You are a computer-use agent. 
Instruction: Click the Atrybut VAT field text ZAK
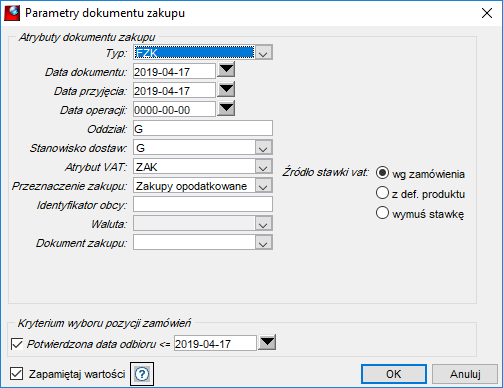pyautogui.click(x=146, y=167)
